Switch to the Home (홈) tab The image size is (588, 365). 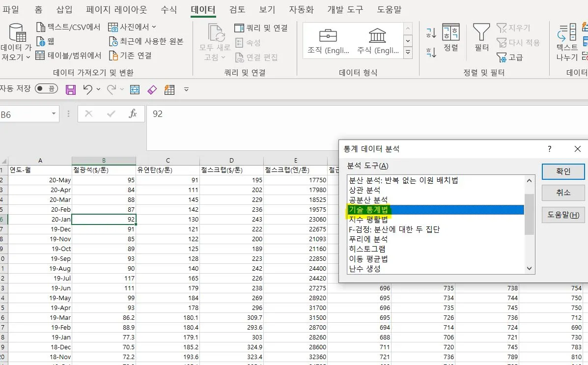click(x=38, y=9)
